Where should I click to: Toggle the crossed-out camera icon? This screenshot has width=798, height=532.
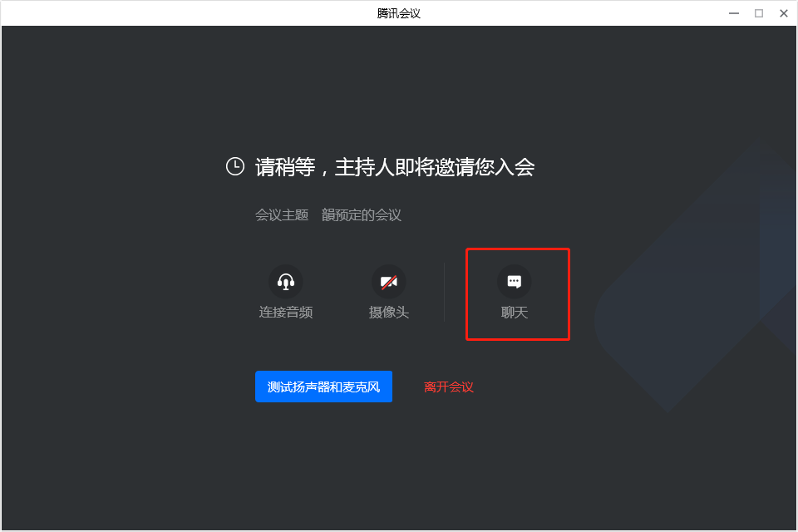pyautogui.click(x=389, y=282)
